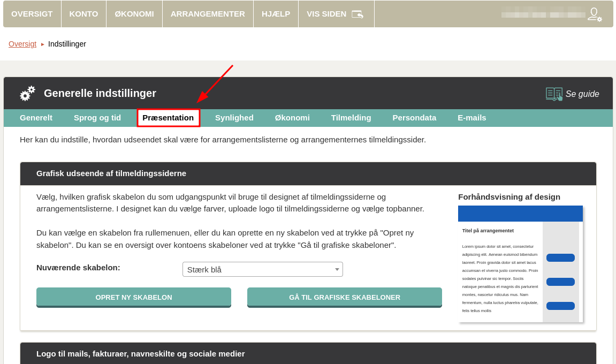Open the Hjælp menu
This screenshot has width=616, height=364.
click(276, 14)
